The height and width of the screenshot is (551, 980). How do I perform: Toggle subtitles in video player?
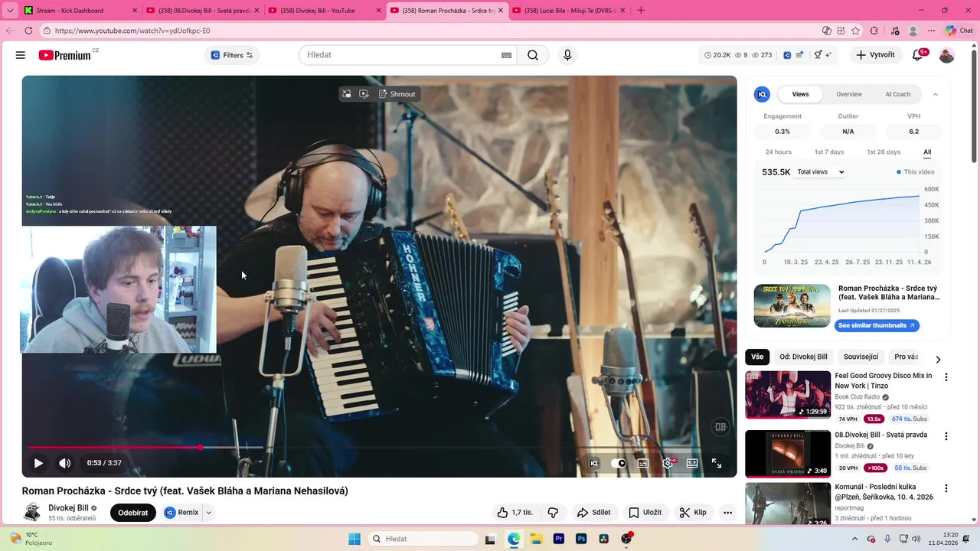(x=643, y=463)
